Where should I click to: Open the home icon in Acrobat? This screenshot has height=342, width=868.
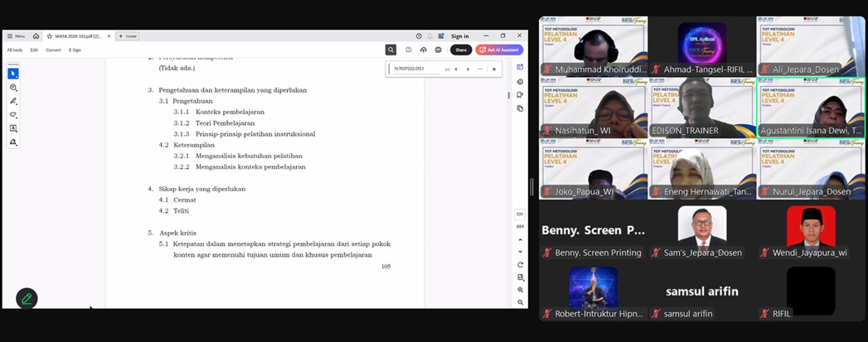(x=36, y=36)
